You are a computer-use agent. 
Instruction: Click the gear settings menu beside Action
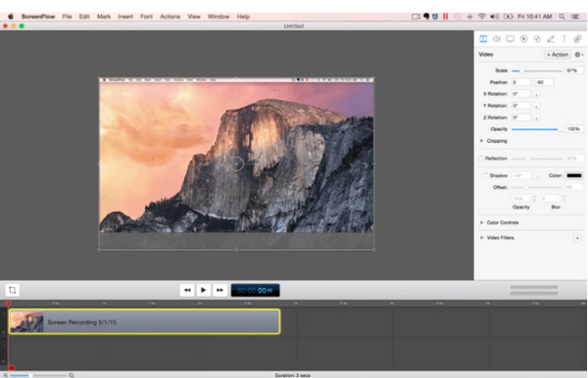click(x=579, y=55)
